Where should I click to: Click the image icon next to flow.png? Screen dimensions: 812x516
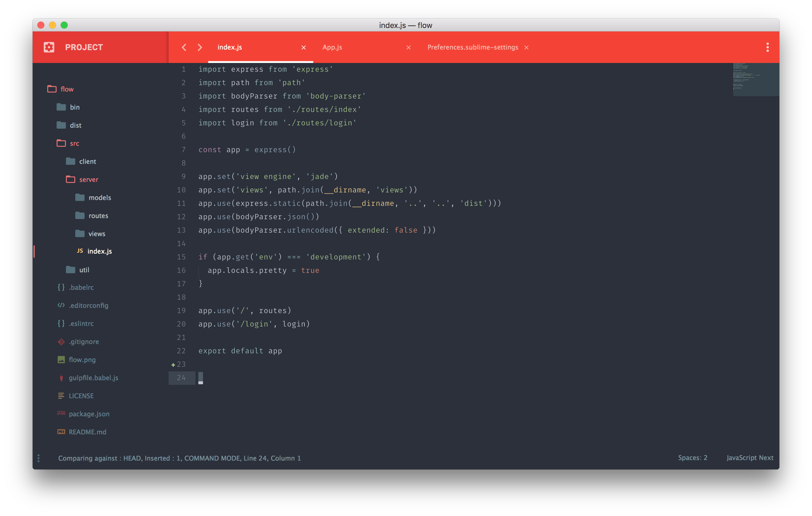61,360
